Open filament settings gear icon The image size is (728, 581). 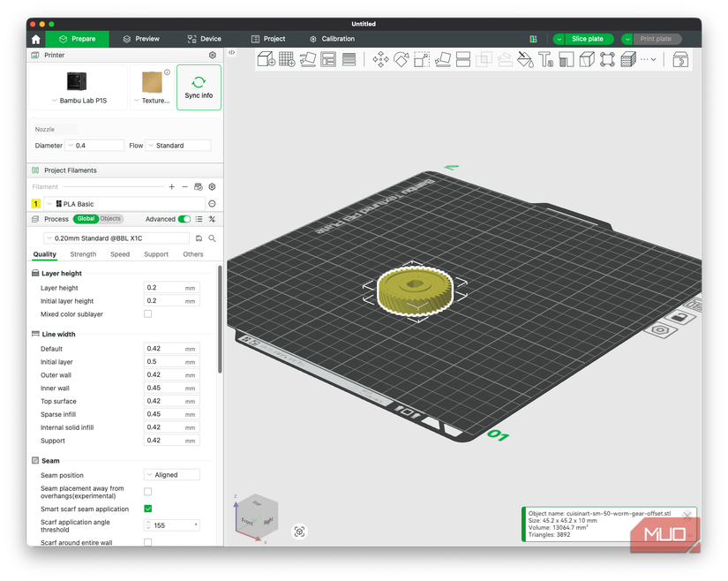pos(212,186)
